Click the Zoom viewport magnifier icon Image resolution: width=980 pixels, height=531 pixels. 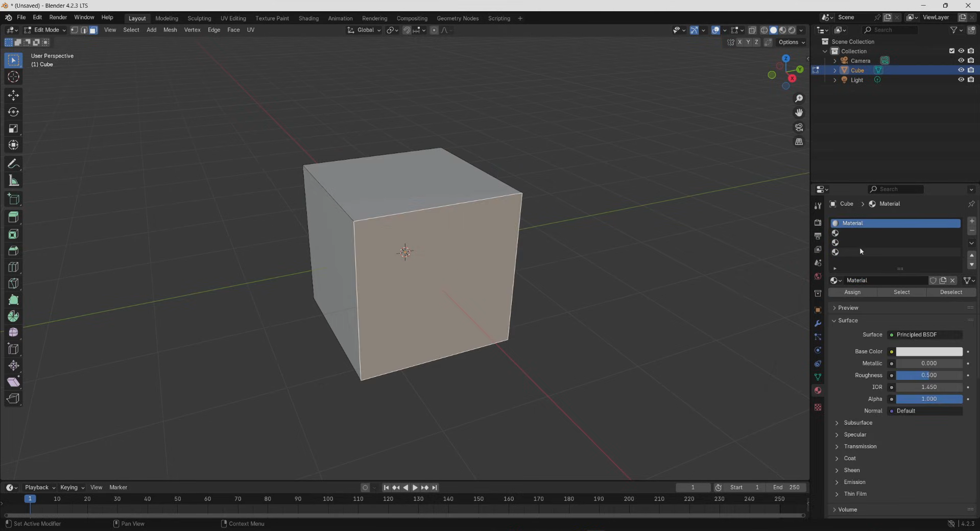pos(799,99)
